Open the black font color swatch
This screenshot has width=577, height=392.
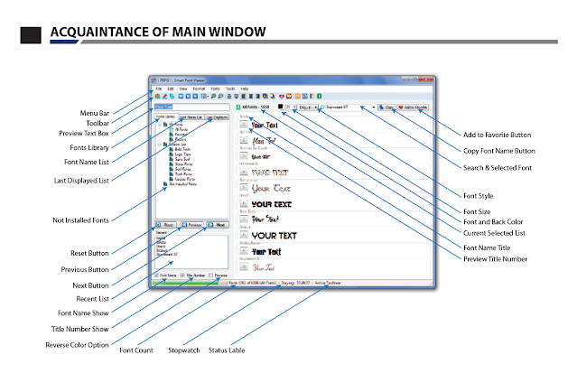tap(281, 107)
